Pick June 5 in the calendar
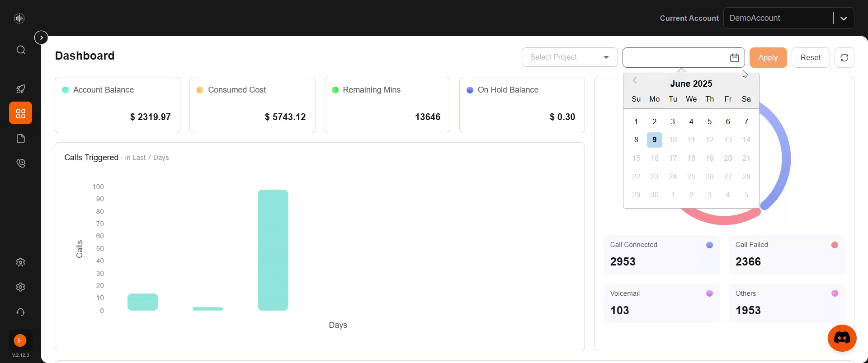The image size is (868, 363). tap(709, 121)
